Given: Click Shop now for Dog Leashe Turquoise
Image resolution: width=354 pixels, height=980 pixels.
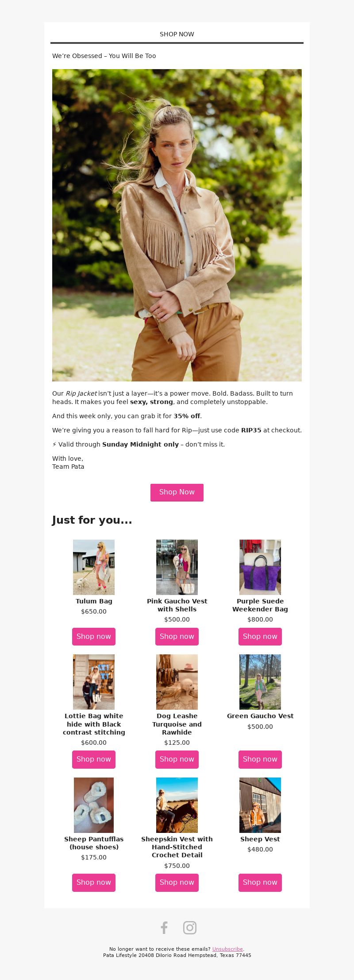Looking at the screenshot, I should [x=177, y=759].
